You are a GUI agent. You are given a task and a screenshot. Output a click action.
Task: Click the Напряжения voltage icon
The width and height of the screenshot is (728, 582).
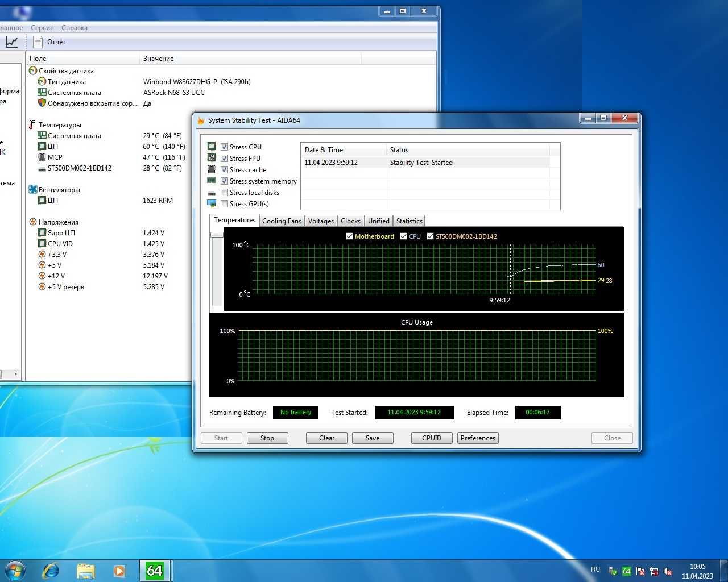pos(33,222)
